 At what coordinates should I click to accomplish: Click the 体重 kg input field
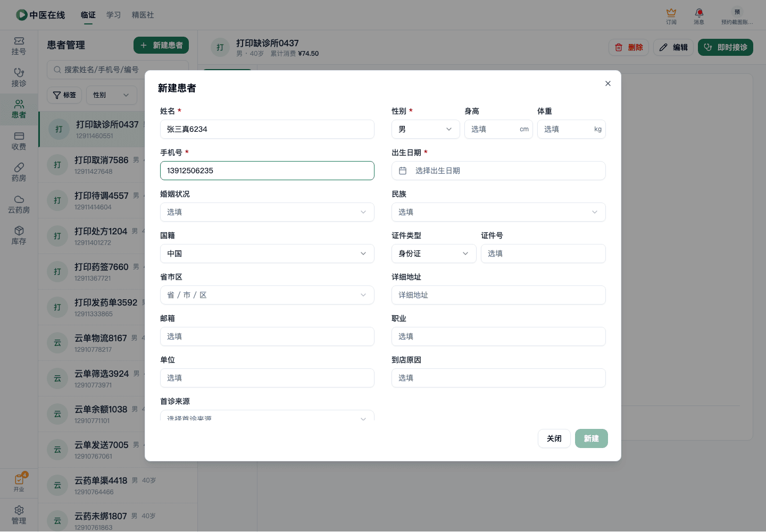[x=571, y=129]
